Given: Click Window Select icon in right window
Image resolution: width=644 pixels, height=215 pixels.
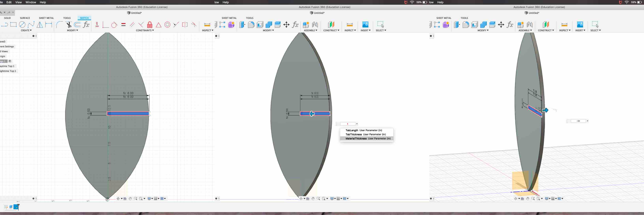Looking at the screenshot, I should pos(595,25).
